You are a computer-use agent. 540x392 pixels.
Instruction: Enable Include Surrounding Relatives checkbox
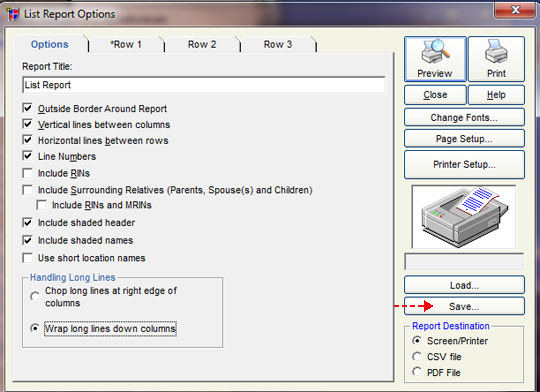(28, 190)
